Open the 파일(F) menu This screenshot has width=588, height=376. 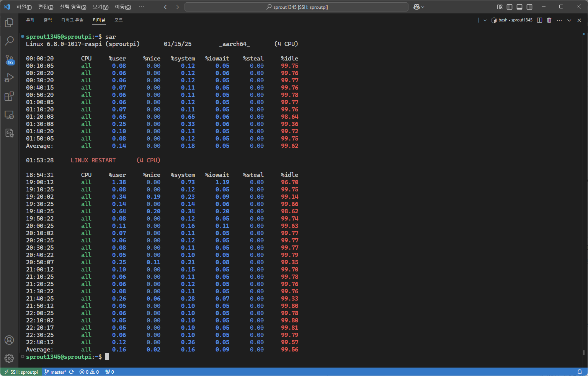pos(24,7)
